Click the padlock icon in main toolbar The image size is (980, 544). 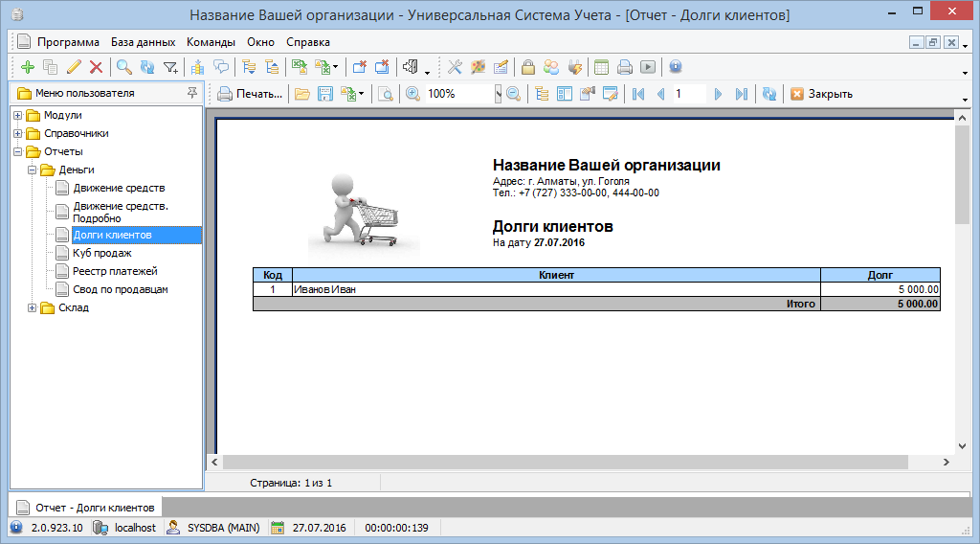(x=527, y=67)
